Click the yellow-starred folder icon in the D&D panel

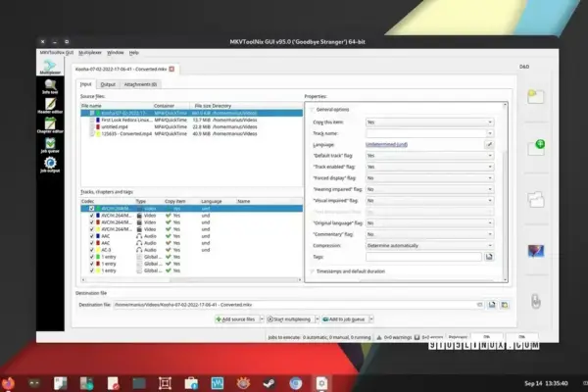pyautogui.click(x=535, y=96)
